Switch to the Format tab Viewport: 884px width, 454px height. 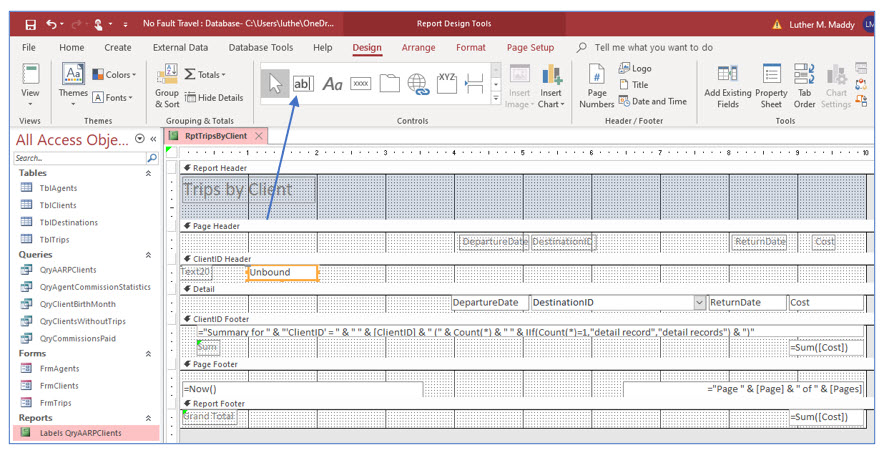pos(471,47)
